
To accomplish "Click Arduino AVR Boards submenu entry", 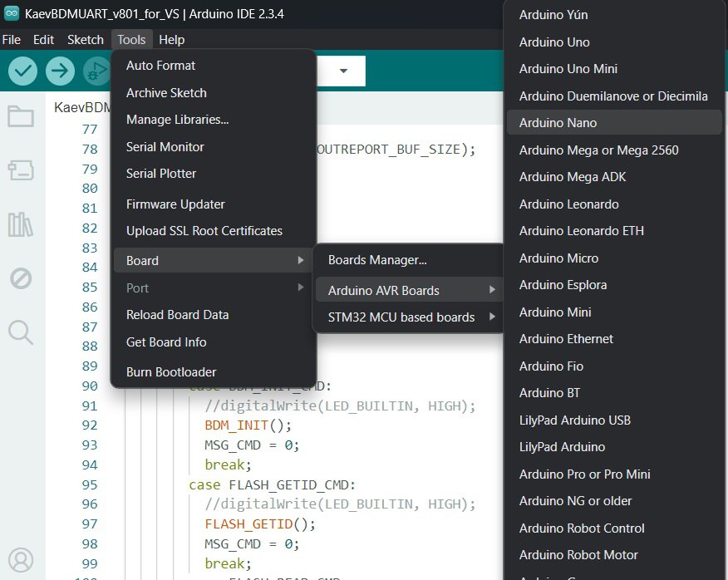I will click(x=409, y=290).
